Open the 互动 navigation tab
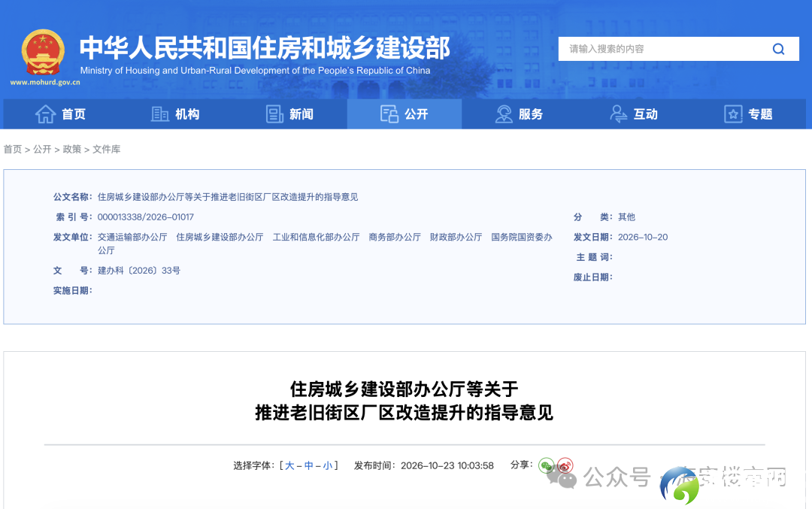Screen dimensions: 812x509 (634, 114)
